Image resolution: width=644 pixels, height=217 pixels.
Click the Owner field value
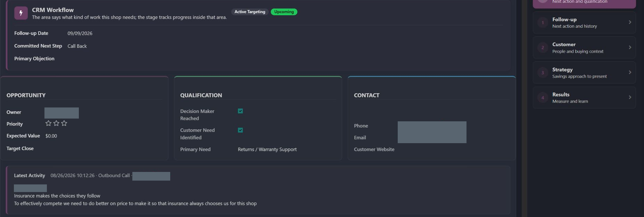[61, 113]
